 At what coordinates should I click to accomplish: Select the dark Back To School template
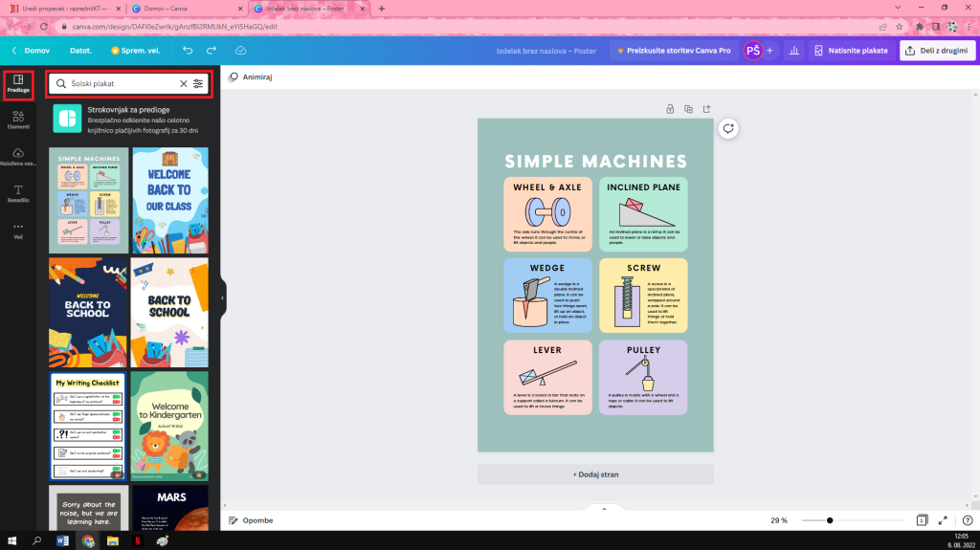click(88, 313)
